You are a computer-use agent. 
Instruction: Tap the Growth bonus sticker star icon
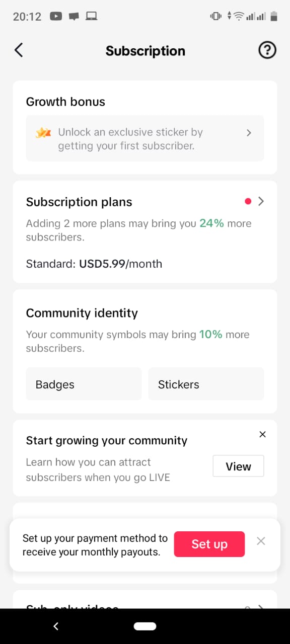(43, 133)
